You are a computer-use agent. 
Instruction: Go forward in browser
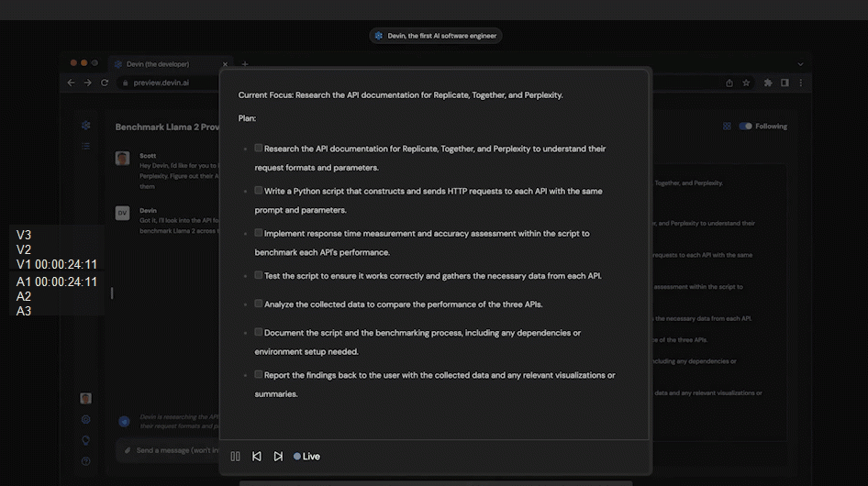coord(87,83)
